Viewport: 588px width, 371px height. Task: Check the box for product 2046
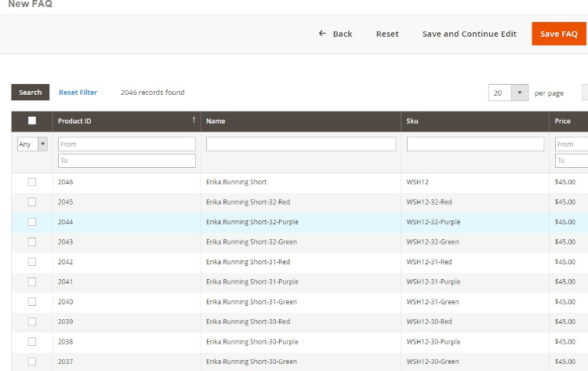click(x=32, y=182)
